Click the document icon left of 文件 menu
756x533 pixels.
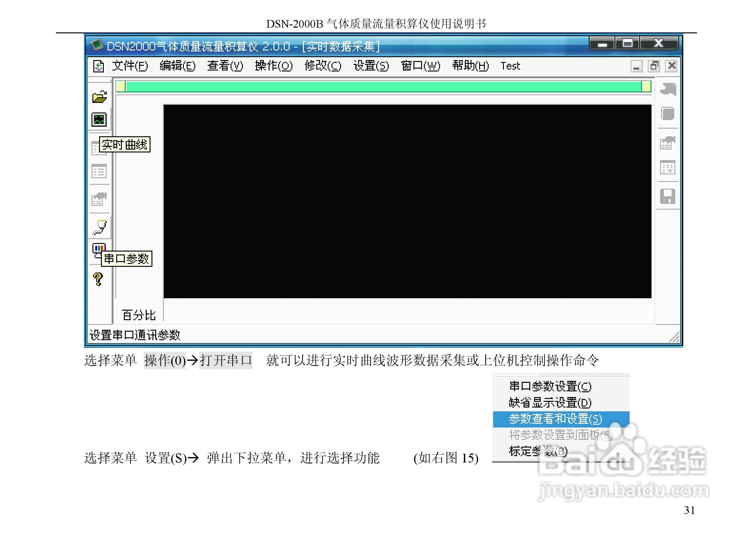pyautogui.click(x=98, y=66)
